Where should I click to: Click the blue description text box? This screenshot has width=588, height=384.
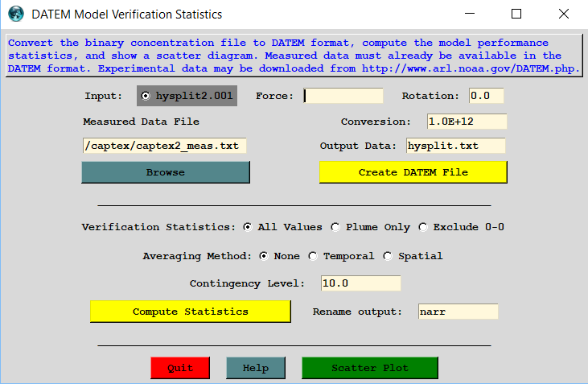(294, 56)
